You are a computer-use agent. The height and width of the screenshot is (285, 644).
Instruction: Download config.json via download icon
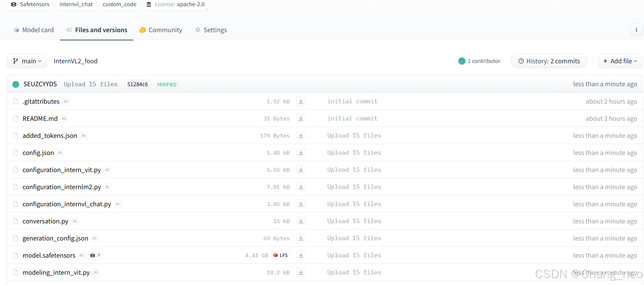coord(301,153)
